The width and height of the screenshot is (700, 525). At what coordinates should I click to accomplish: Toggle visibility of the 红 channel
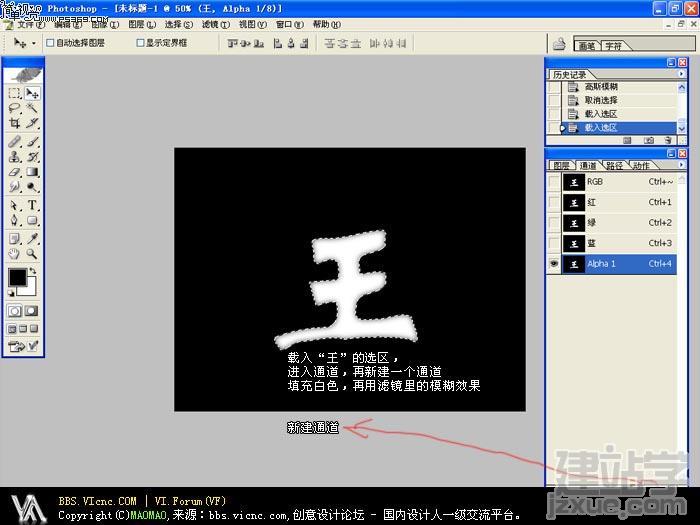[x=554, y=202]
